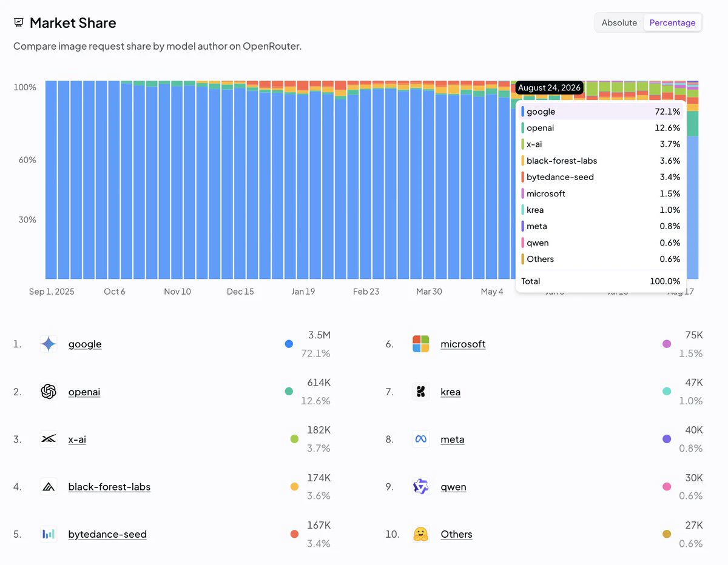Click the 100% y-axis label
The height and width of the screenshot is (565, 728).
pos(25,87)
